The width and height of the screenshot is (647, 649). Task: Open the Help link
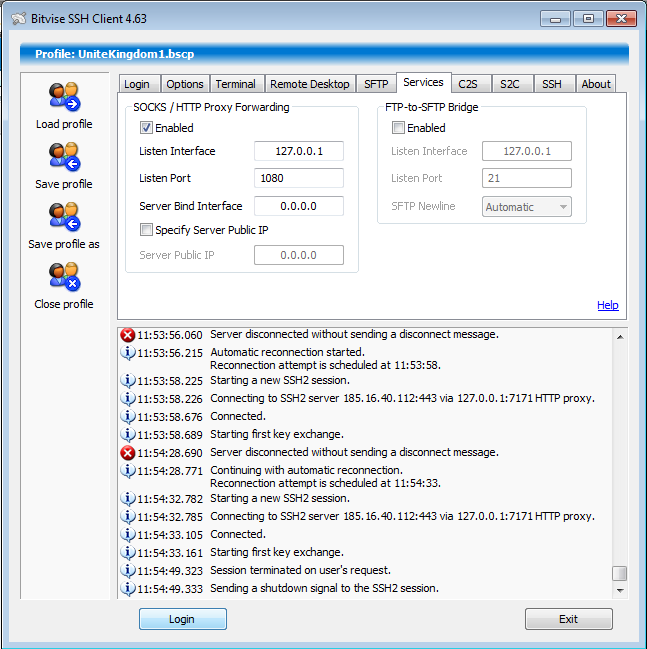pyautogui.click(x=608, y=305)
